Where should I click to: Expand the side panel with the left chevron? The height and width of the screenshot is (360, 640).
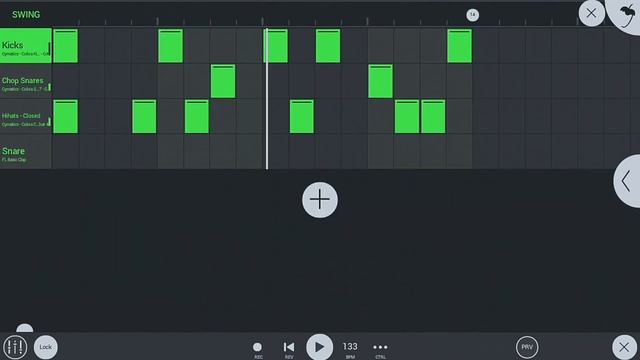click(627, 181)
